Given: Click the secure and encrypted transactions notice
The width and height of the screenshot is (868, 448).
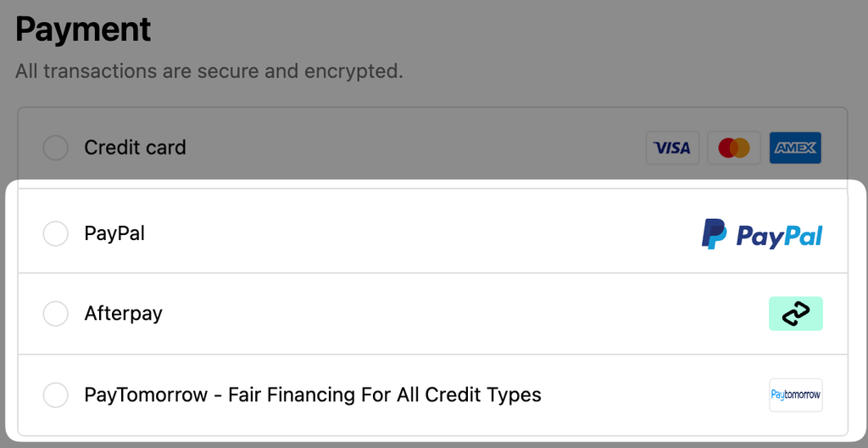Looking at the screenshot, I should click(x=209, y=71).
